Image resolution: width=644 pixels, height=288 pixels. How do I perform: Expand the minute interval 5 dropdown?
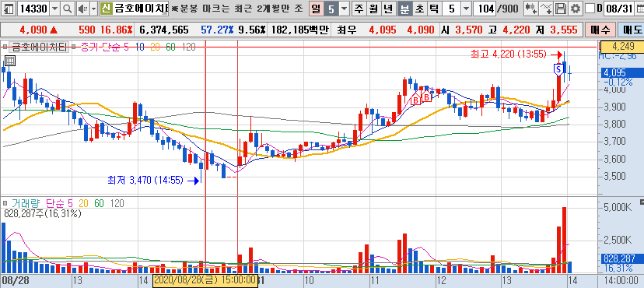466,9
